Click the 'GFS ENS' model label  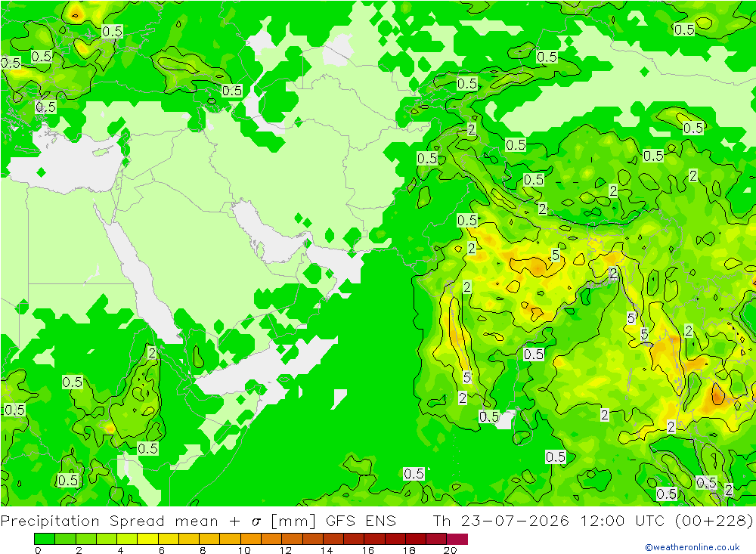pyautogui.click(x=361, y=522)
